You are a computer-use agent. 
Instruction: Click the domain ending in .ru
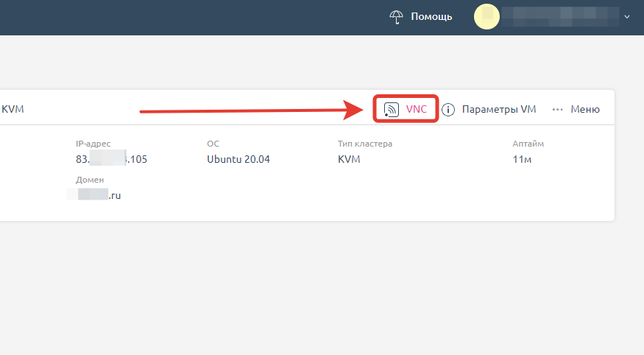click(94, 195)
